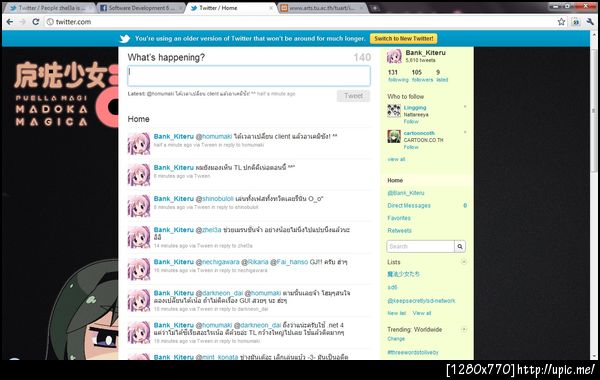600x380 pixels.
Task: Collapse the Trending: Worldwide section toggle
Action: [x=464, y=329]
